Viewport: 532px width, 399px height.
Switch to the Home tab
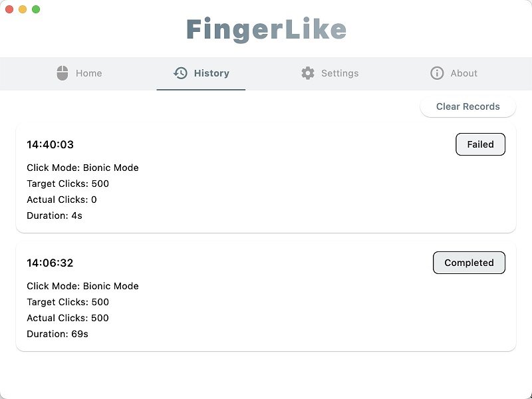[x=88, y=73]
